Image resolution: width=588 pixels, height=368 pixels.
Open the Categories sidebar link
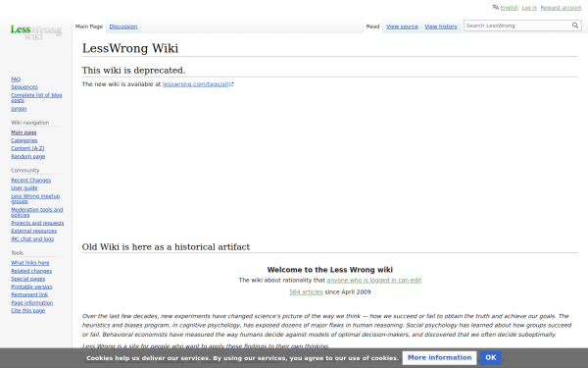click(24, 140)
